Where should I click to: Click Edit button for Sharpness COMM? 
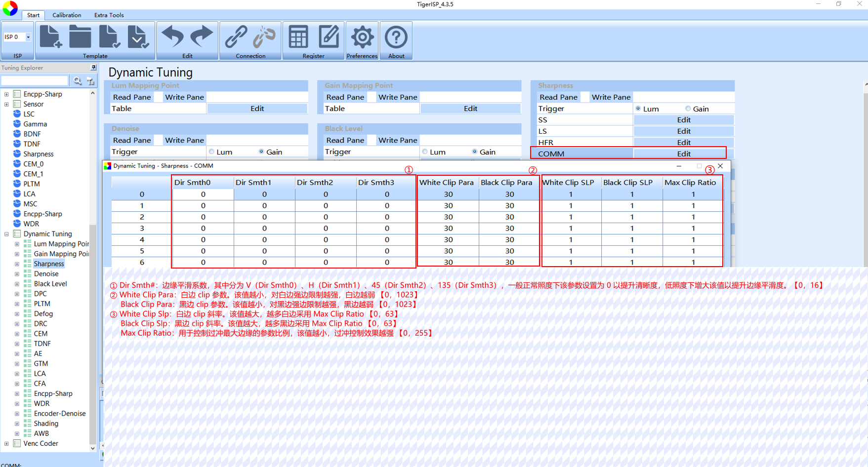click(x=683, y=154)
